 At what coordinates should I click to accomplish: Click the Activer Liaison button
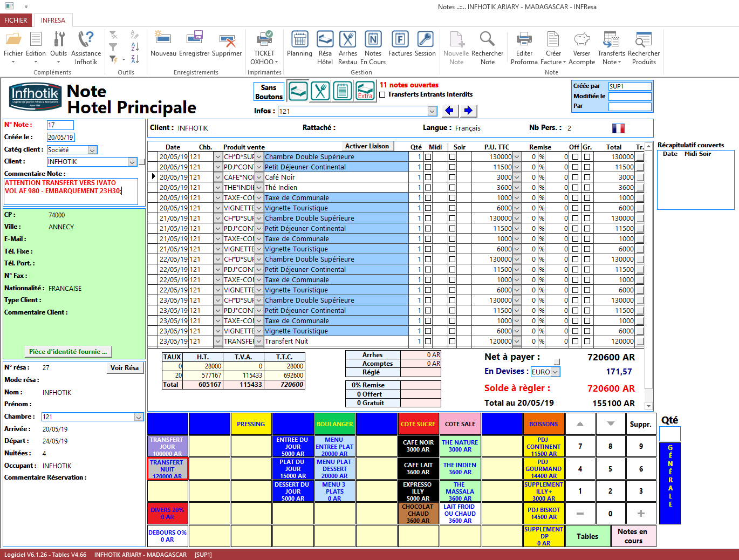point(367,146)
